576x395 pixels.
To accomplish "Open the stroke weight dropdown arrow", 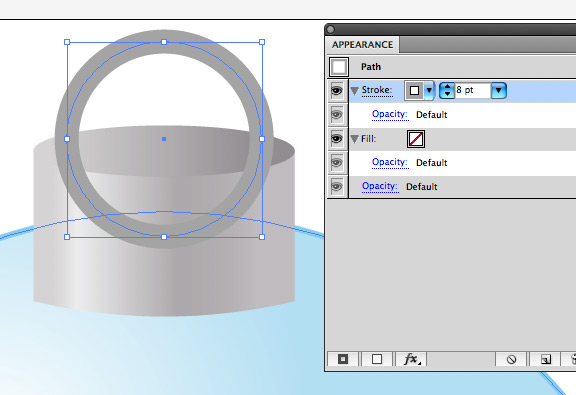I will coord(498,90).
